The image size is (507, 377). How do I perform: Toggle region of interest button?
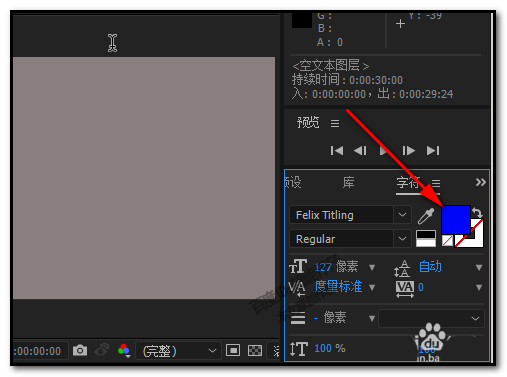(233, 351)
